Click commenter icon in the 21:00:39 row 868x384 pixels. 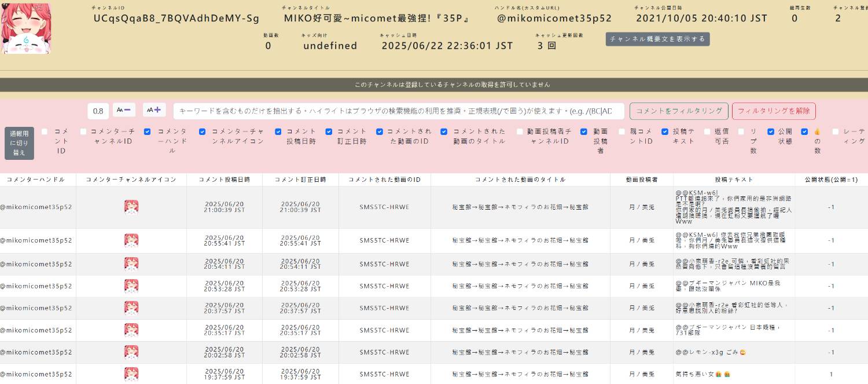pos(131,207)
